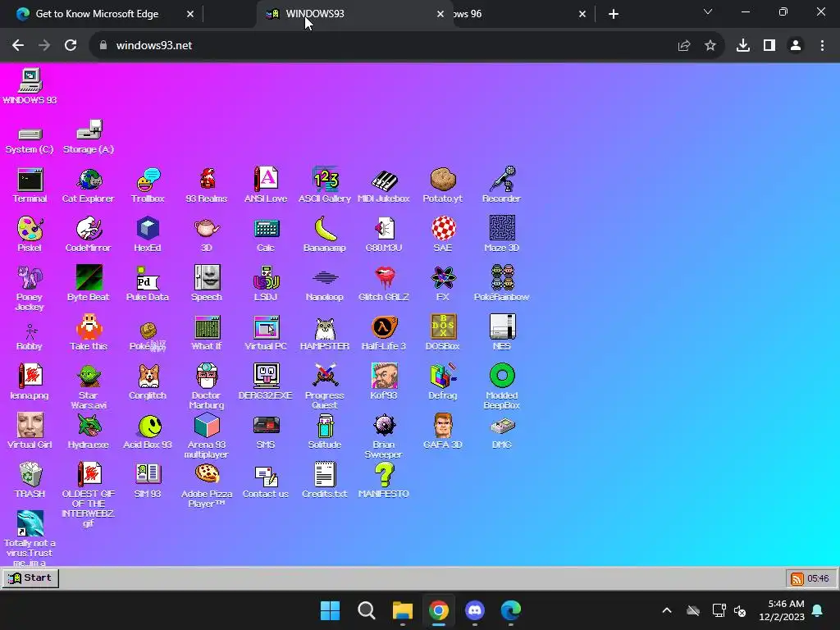Screen dimensions: 840x630
Task: Open GAFA 3D icon
Action: [x=442, y=431]
